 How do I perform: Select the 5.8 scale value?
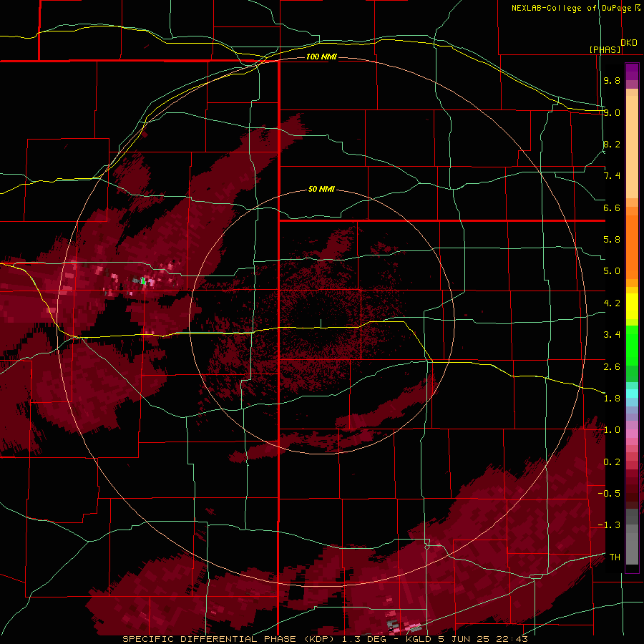pyautogui.click(x=612, y=240)
